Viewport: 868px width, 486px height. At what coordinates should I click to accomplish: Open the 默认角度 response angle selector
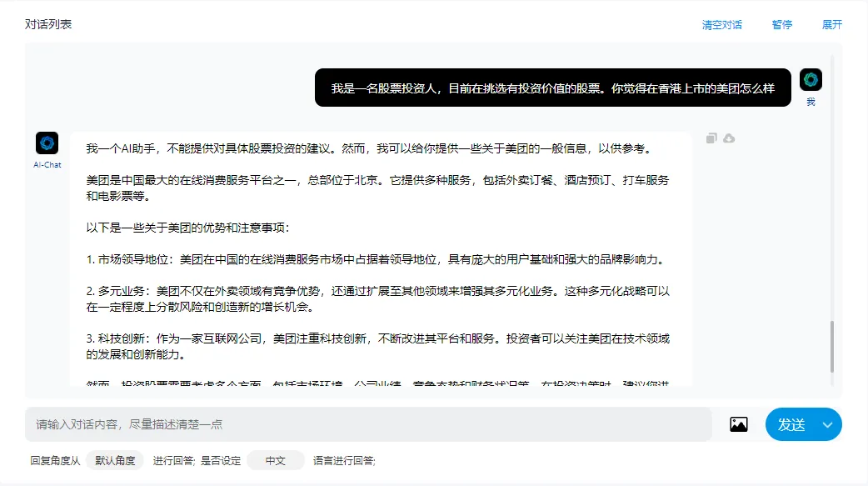115,460
